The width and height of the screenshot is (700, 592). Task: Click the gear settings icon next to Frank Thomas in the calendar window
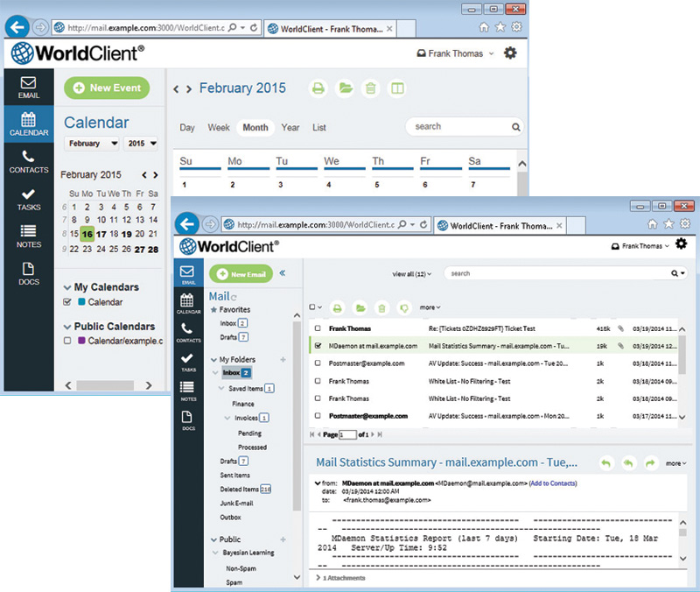tap(510, 53)
